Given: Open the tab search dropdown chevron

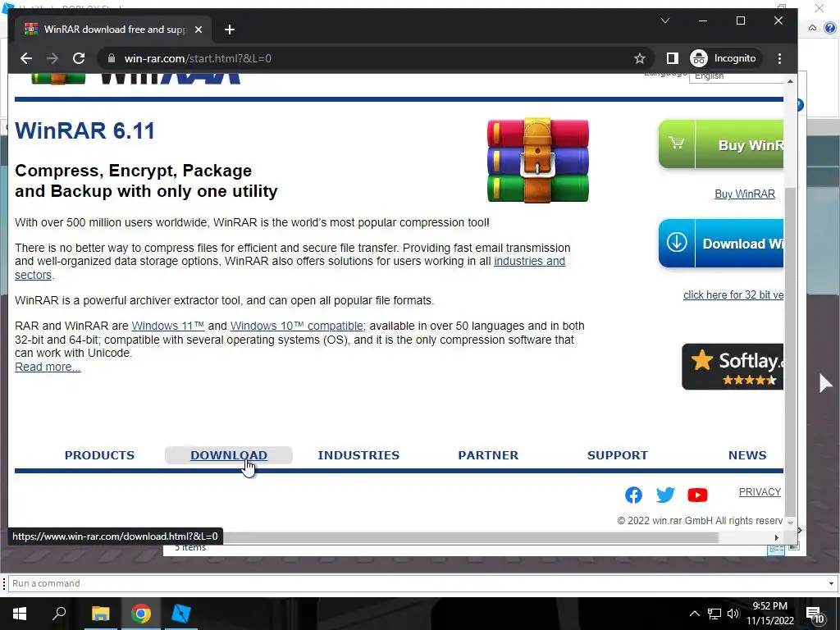Looking at the screenshot, I should point(665,21).
